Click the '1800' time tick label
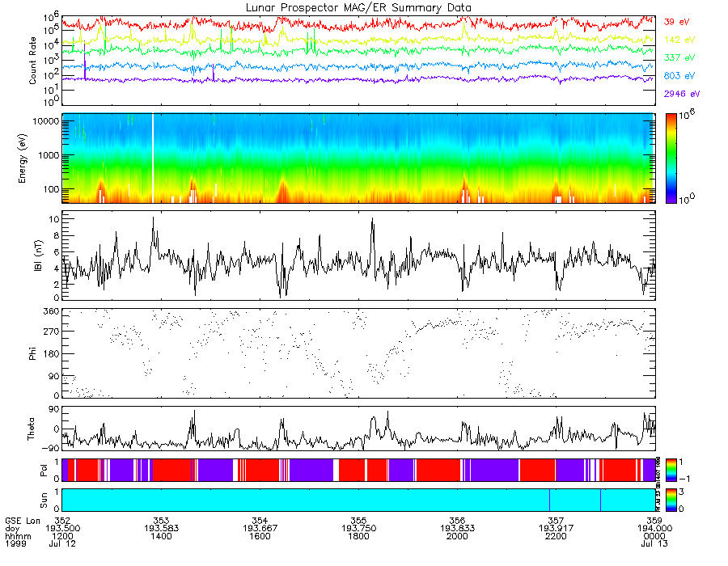This screenshot has height=566, width=728. pyautogui.click(x=358, y=536)
